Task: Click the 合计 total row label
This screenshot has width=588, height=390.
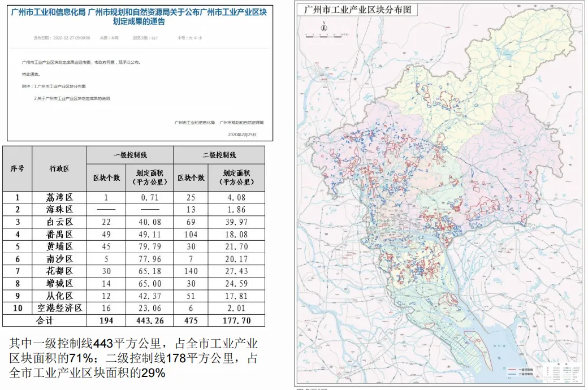Action: pos(45,320)
